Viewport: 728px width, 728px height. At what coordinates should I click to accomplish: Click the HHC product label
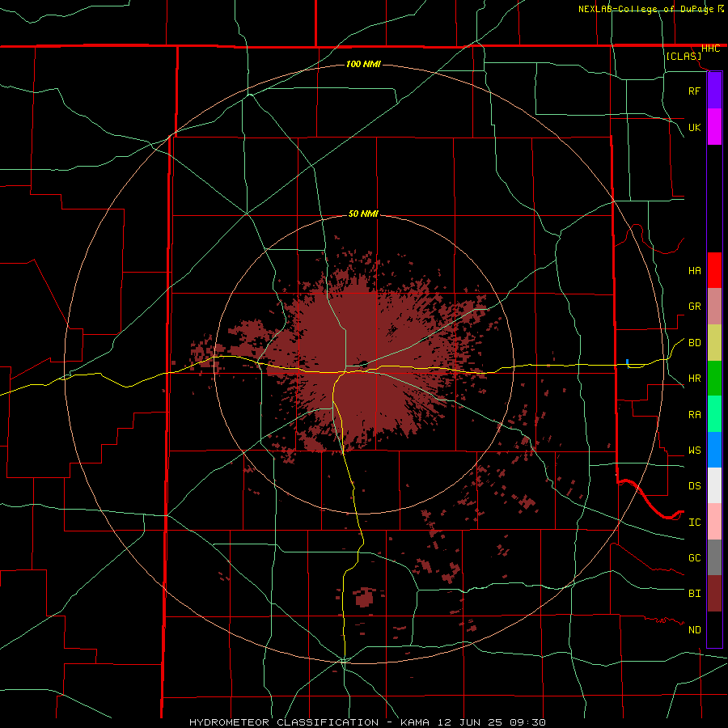(x=710, y=49)
